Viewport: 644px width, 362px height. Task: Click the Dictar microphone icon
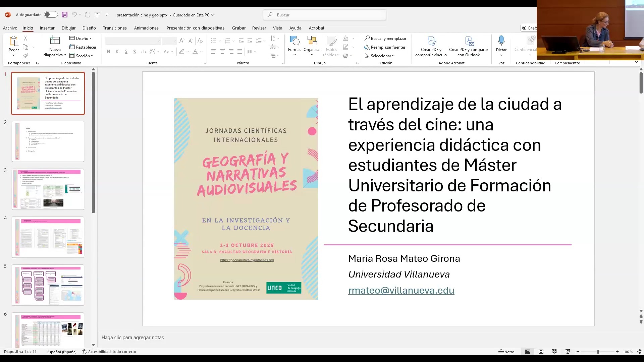(501, 41)
